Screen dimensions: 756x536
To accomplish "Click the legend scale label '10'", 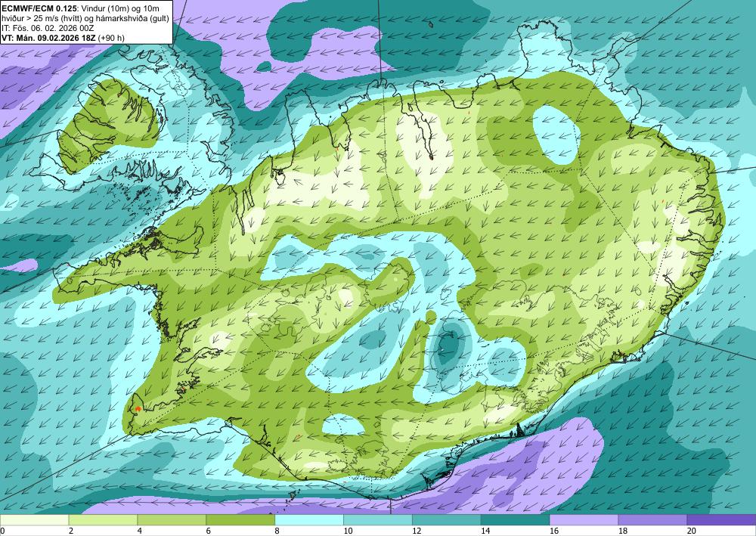I will click(x=348, y=531).
